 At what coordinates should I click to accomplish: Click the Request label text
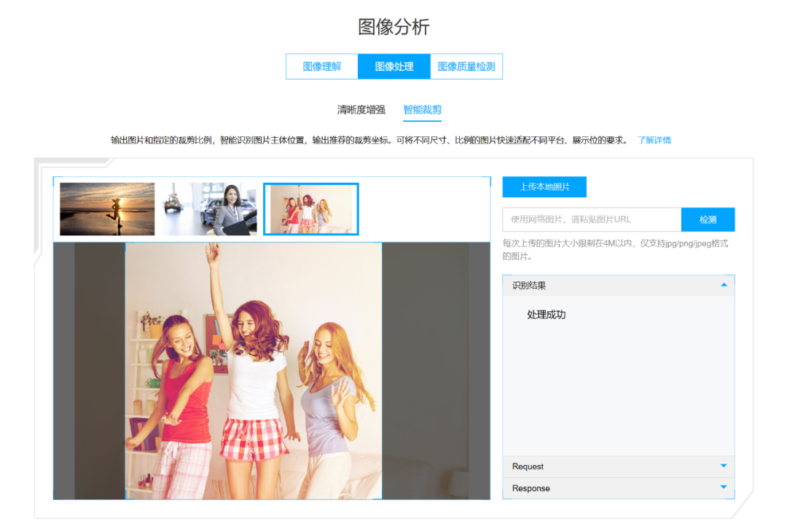point(528,466)
